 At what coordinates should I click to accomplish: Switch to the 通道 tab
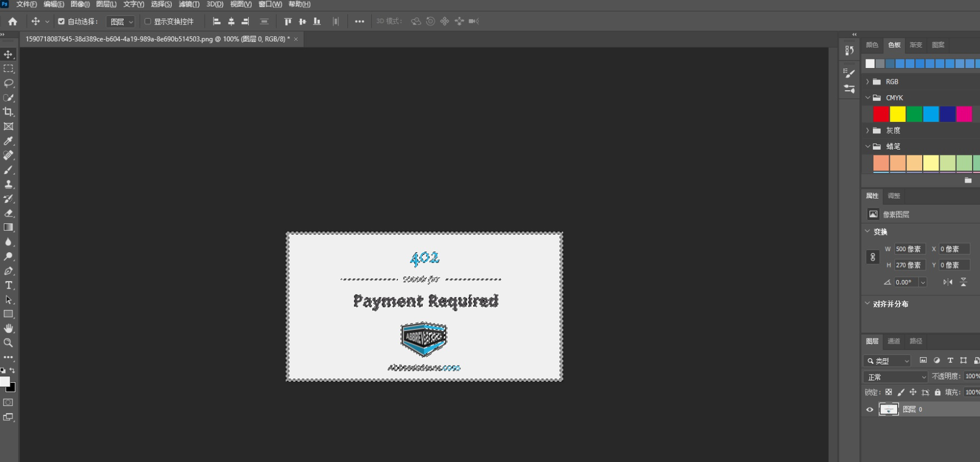click(x=893, y=341)
